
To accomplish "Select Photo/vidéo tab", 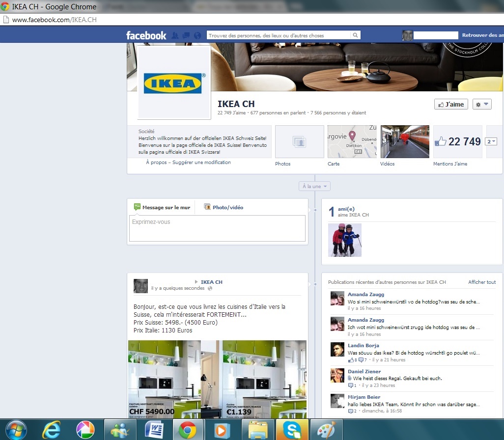I will tap(224, 207).
